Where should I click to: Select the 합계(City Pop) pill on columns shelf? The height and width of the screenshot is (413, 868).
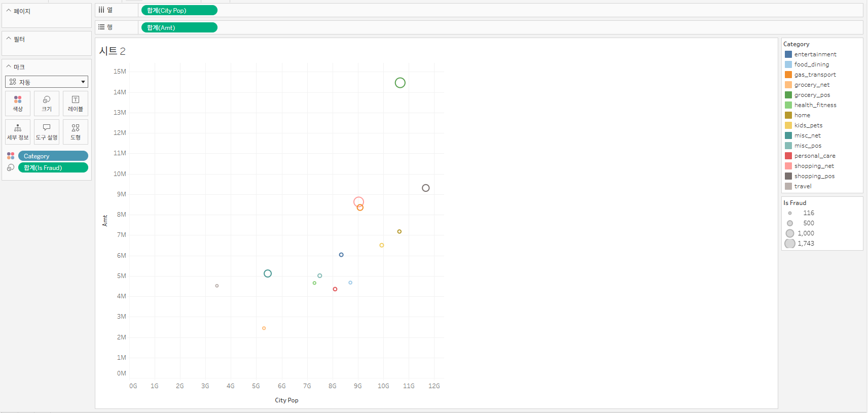pos(179,10)
